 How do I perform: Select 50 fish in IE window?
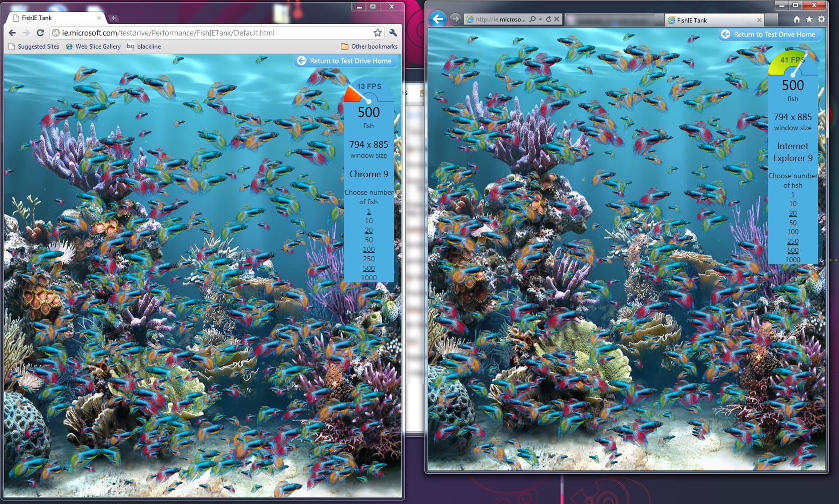point(792,223)
